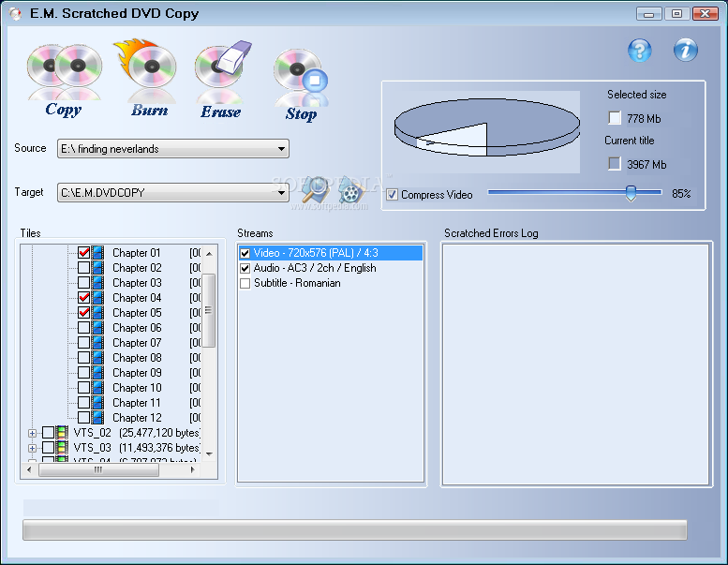Check the VTS_03 title set checkbox
The height and width of the screenshot is (565, 728).
49,447
